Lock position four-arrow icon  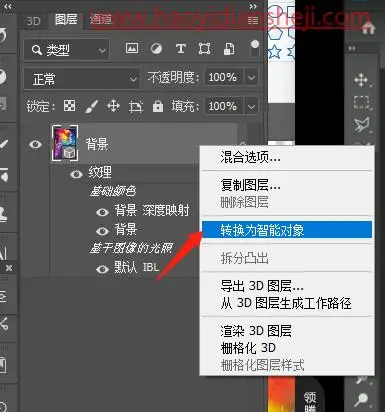point(113,106)
